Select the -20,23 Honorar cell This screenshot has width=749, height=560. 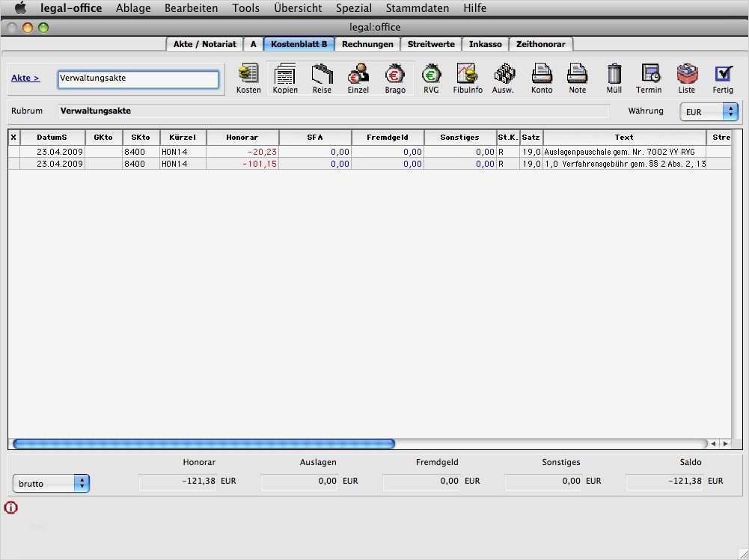tap(242, 152)
